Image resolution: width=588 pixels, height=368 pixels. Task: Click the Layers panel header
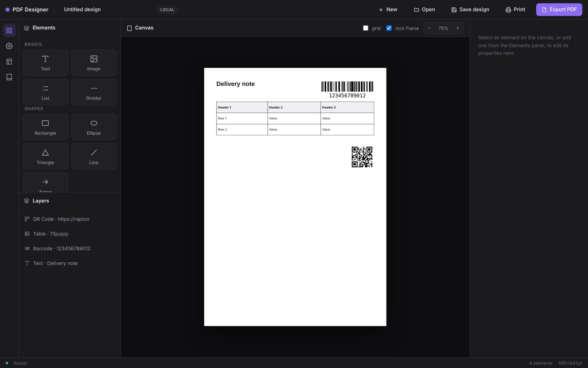point(70,201)
